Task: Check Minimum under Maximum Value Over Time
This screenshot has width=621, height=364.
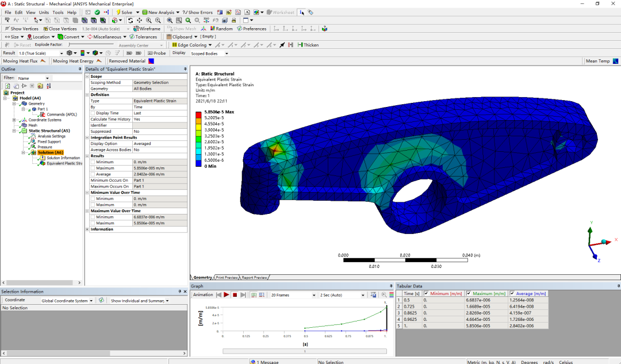Action: [x=93, y=217]
